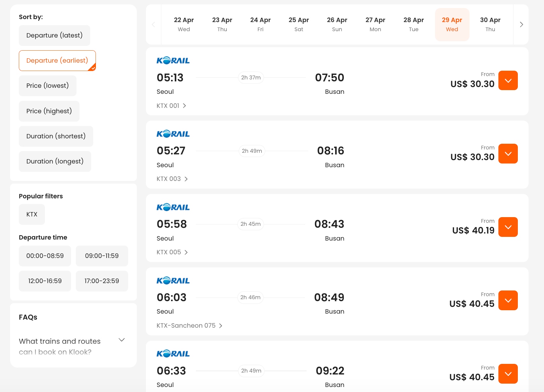The width and height of the screenshot is (544, 392).
Task: Expand fares for the 05:13 train
Action: coord(508,80)
